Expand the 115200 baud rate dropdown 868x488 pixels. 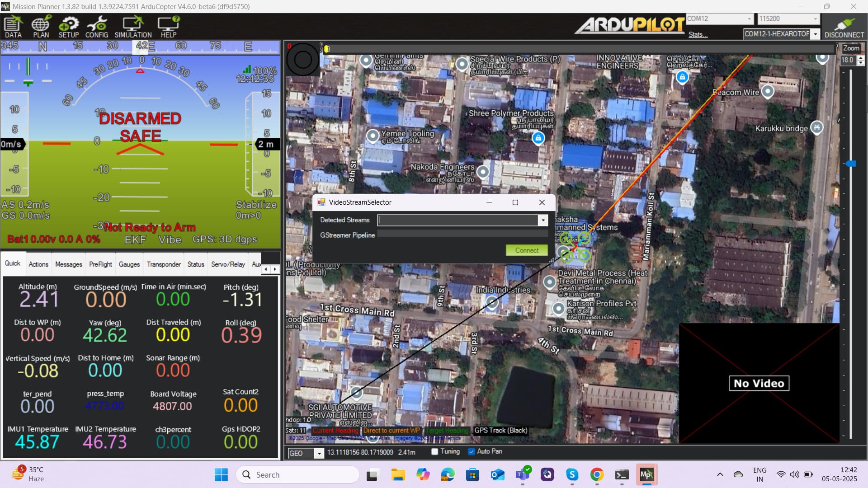(x=815, y=19)
